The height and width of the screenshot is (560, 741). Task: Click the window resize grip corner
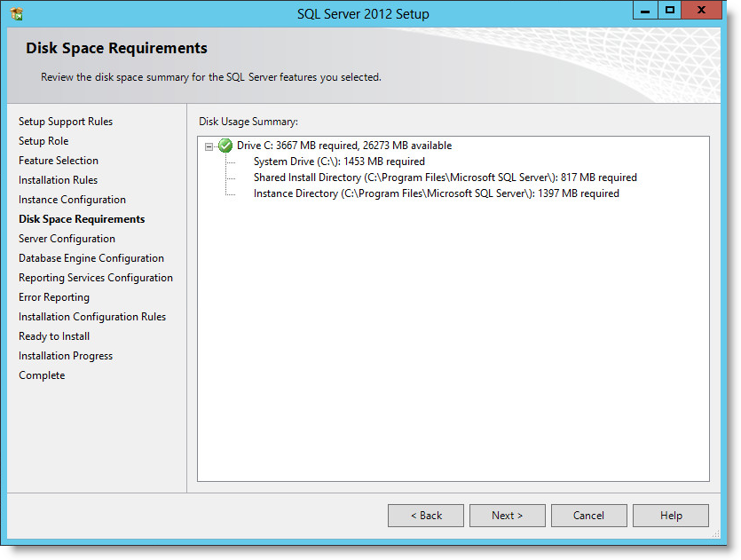[716, 534]
